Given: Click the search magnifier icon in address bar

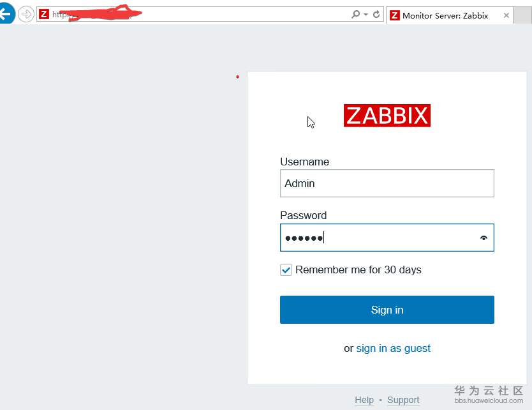Looking at the screenshot, I should (355, 14).
